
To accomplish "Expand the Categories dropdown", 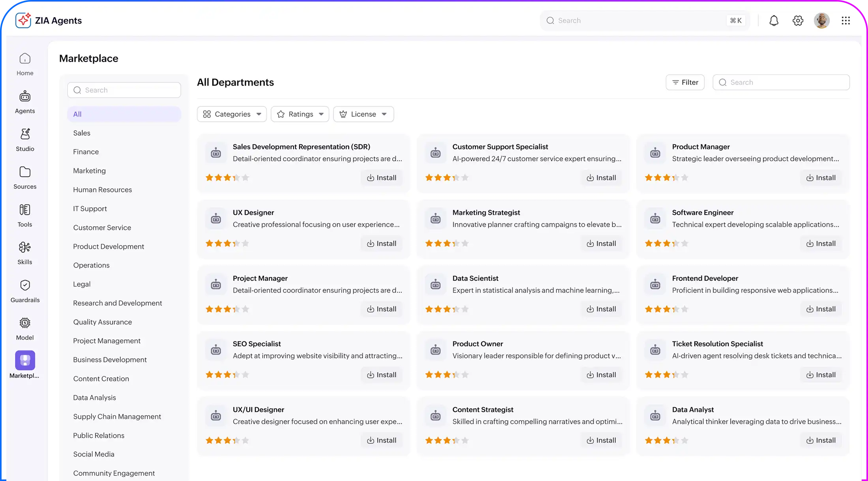I will [232, 114].
